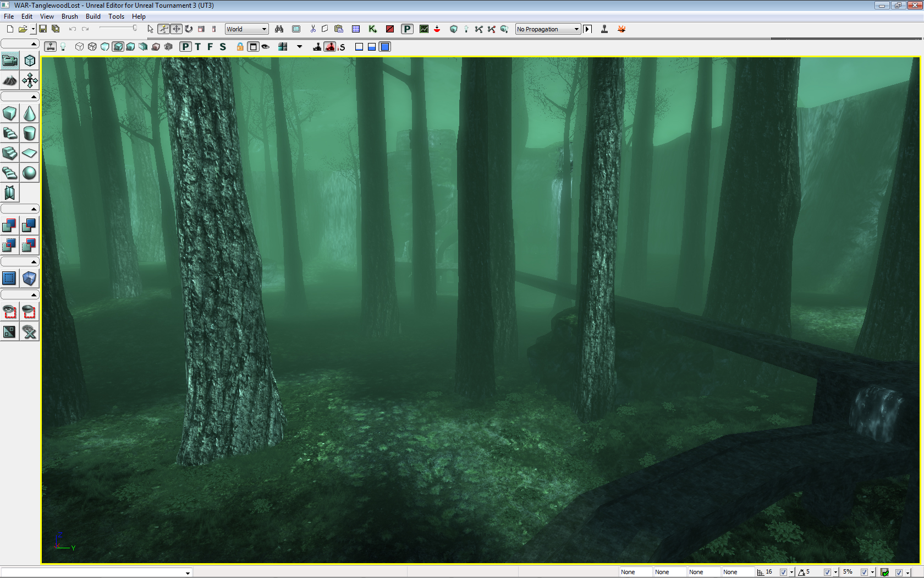Click the Redo arrow icon

coord(85,29)
